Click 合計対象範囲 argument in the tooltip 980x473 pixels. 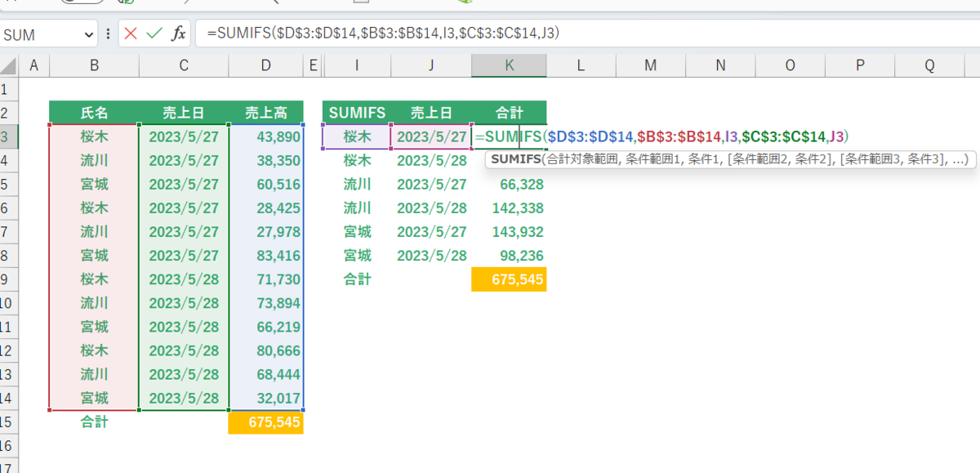tap(582, 159)
